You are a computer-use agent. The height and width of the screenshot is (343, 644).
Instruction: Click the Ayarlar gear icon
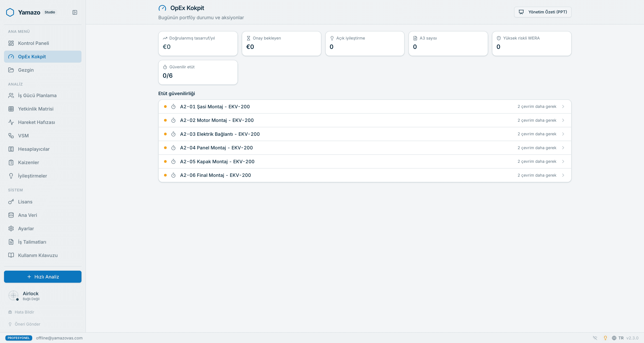(11, 228)
